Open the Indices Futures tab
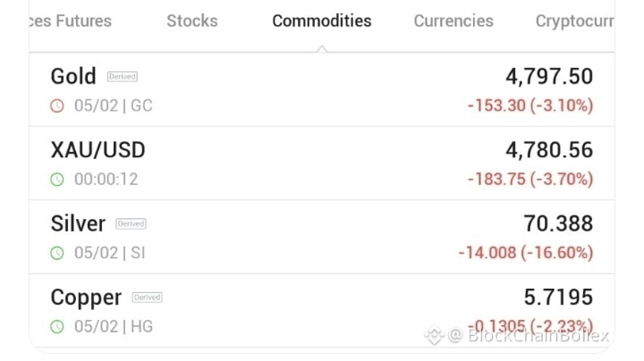 [71, 21]
